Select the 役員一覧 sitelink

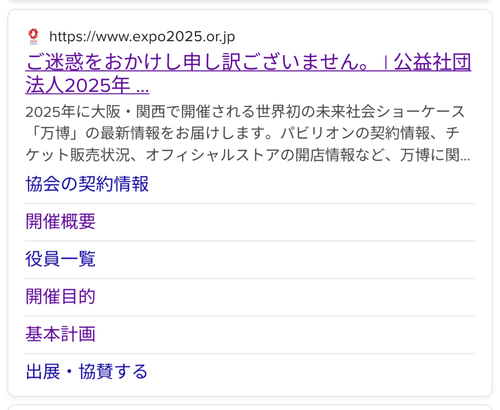(60, 259)
